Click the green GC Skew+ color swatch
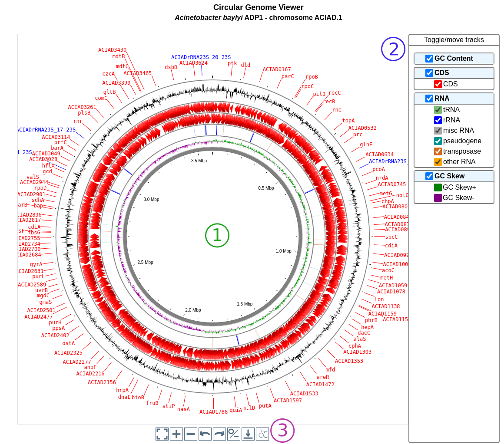This screenshot has height=444, width=504. click(438, 187)
